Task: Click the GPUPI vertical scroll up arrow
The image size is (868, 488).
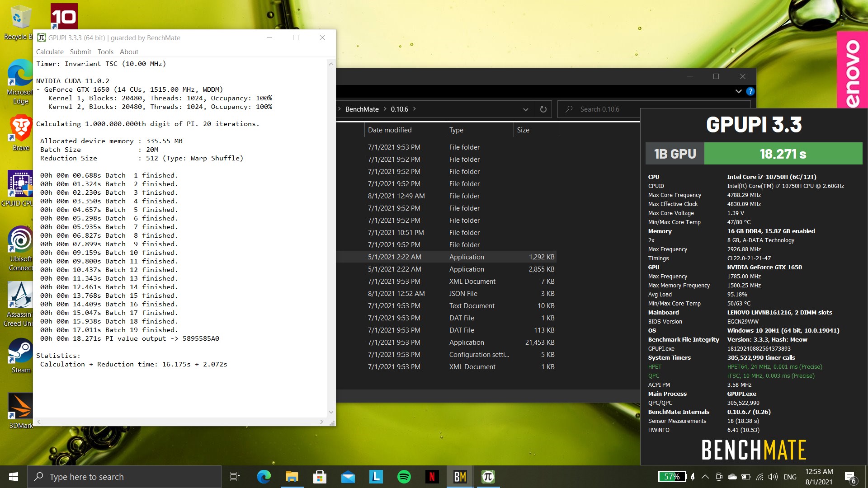Action: click(x=331, y=64)
